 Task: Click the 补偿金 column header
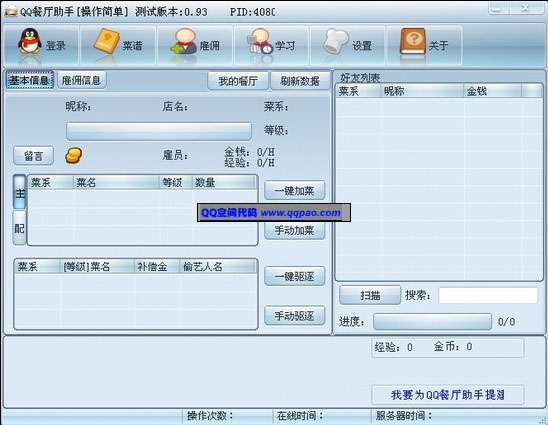pos(157,267)
